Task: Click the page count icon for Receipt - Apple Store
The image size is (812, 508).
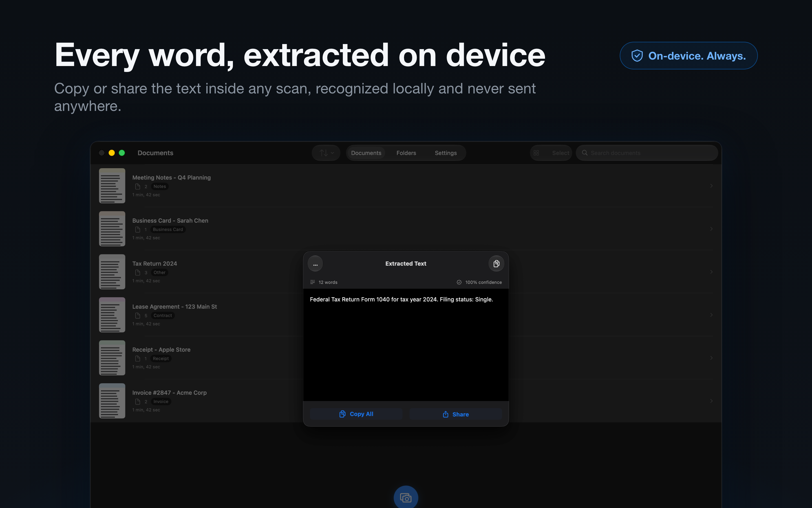Action: [138, 358]
